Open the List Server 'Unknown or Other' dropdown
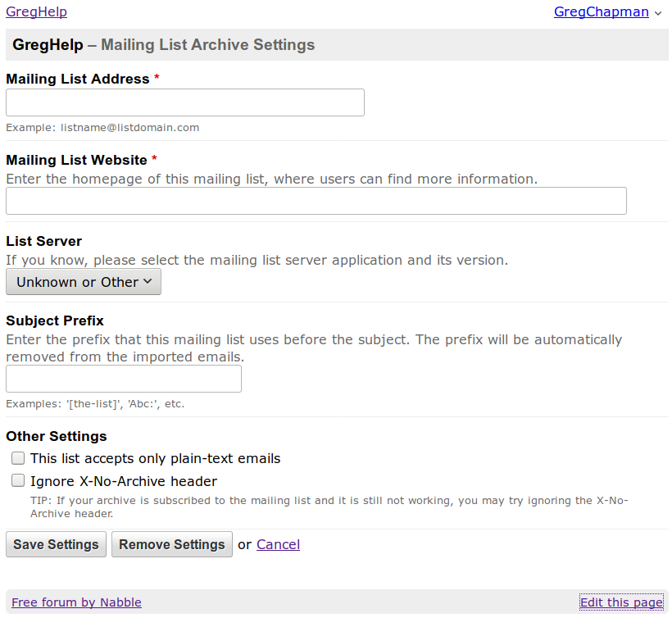Screen dimensions: 672x618 click(x=84, y=282)
